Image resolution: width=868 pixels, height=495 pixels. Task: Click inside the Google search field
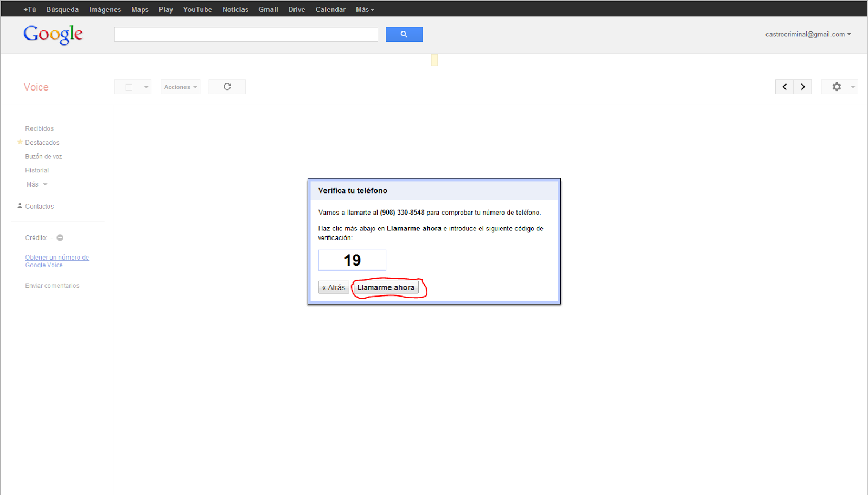click(246, 34)
